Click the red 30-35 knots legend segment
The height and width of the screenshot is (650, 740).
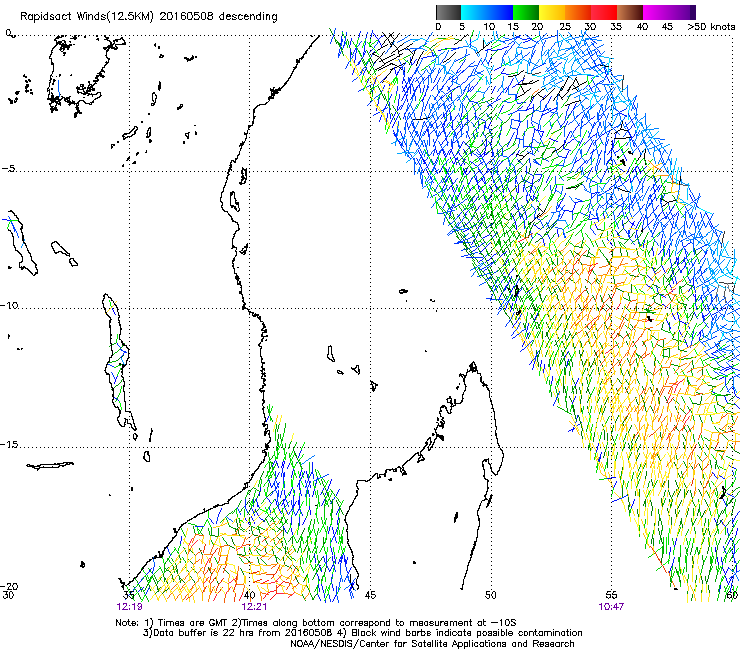tap(604, 12)
